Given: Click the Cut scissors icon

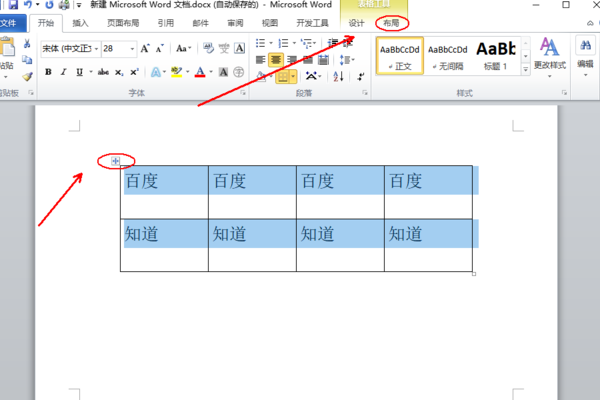Looking at the screenshot, I should click(x=27, y=44).
